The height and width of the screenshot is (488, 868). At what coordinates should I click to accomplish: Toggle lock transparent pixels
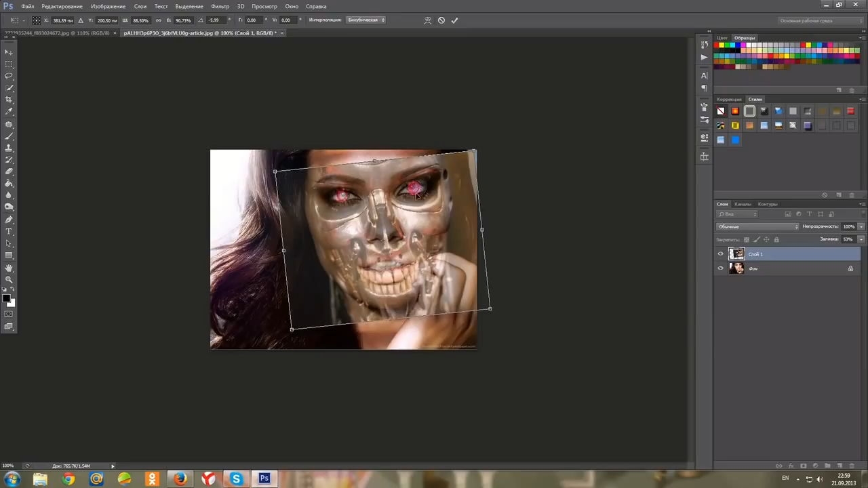click(x=747, y=239)
